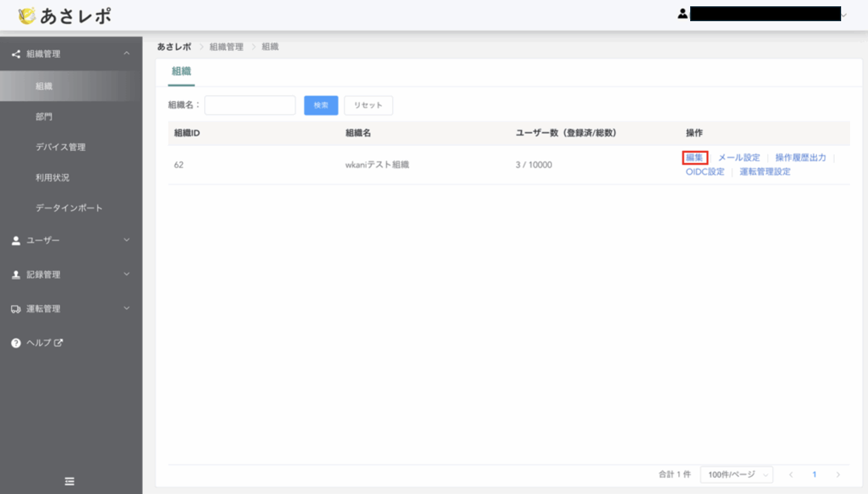868x494 pixels.
Task: Expand the 記録管理 menu chevron
Action: (126, 274)
